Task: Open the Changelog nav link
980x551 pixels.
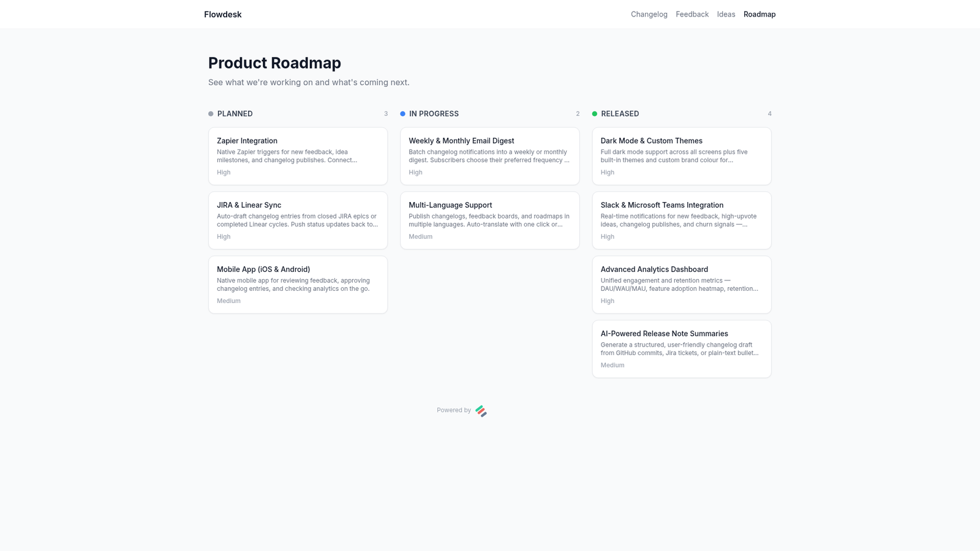Action: point(649,14)
